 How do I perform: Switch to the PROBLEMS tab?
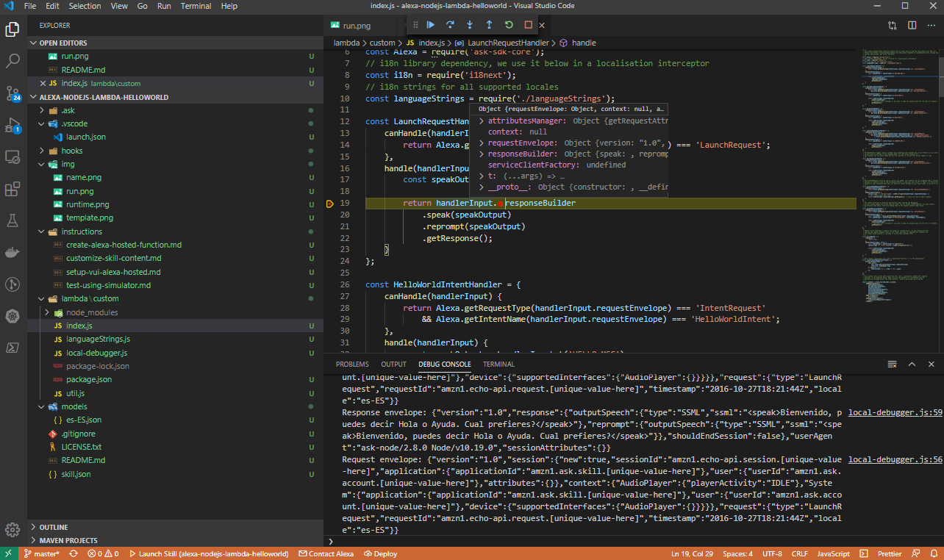click(352, 364)
